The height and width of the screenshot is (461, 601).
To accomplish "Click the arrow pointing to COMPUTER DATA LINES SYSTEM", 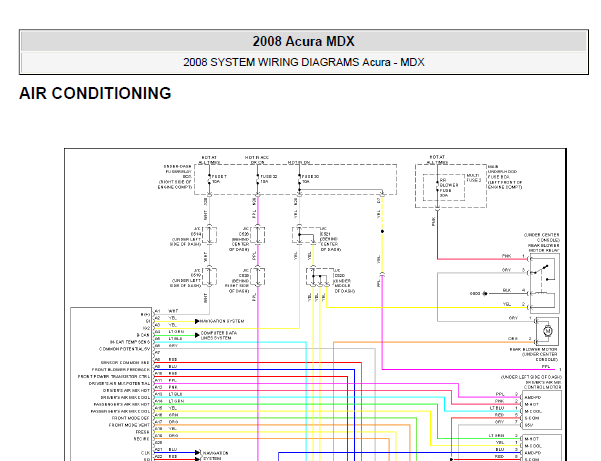I will (197, 335).
